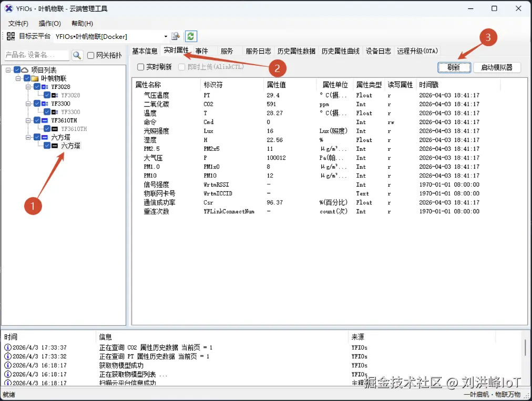The height and width of the screenshot is (401, 532).
Task: Uncheck the 六方塔 device checkbox
Action: [x=47, y=146]
